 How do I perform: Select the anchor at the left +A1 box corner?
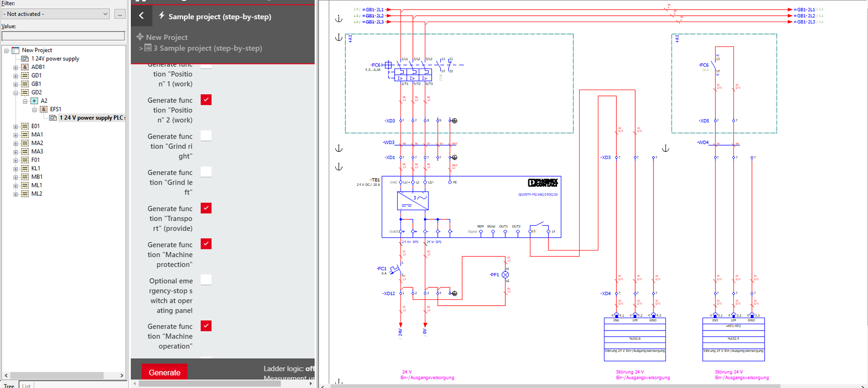tap(338, 37)
